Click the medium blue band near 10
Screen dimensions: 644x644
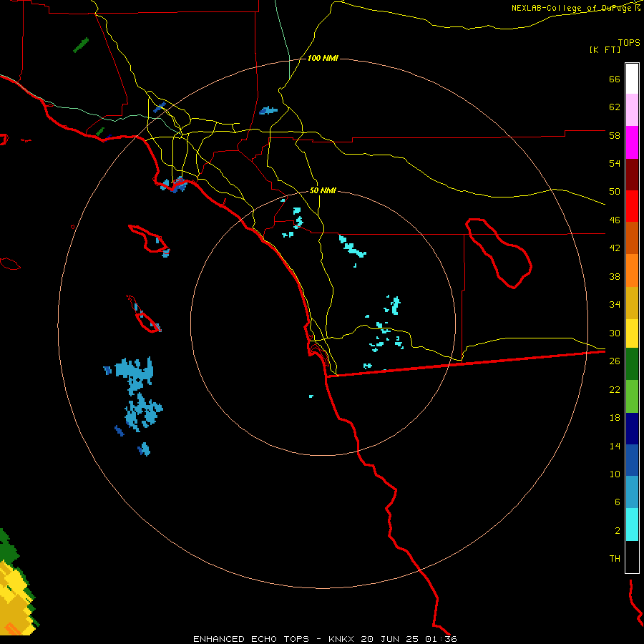point(632,460)
